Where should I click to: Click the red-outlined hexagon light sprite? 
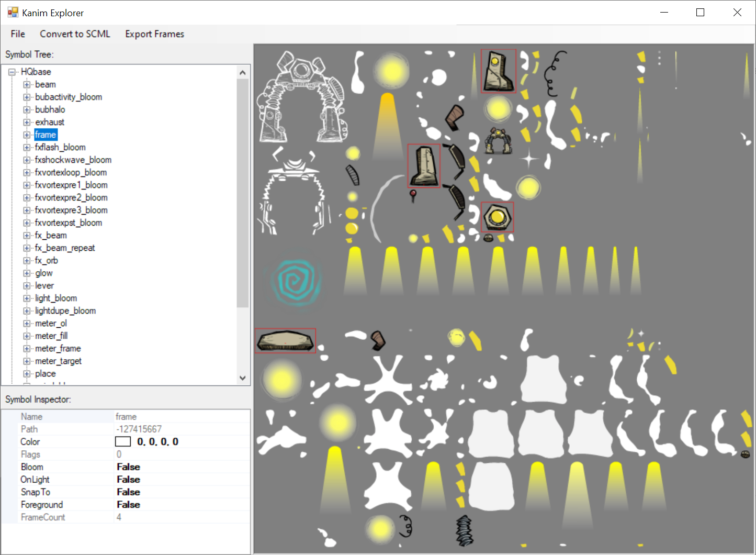tap(497, 217)
